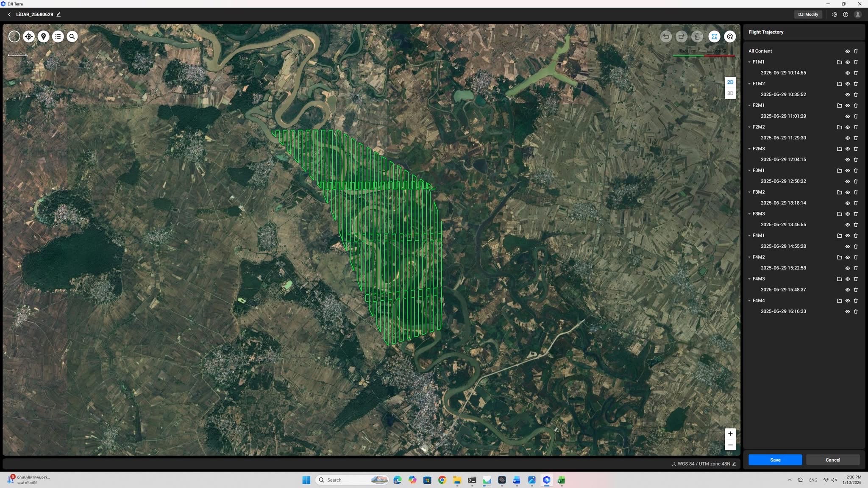The image size is (868, 488).
Task: Switch map to 2D view
Action: (x=730, y=82)
